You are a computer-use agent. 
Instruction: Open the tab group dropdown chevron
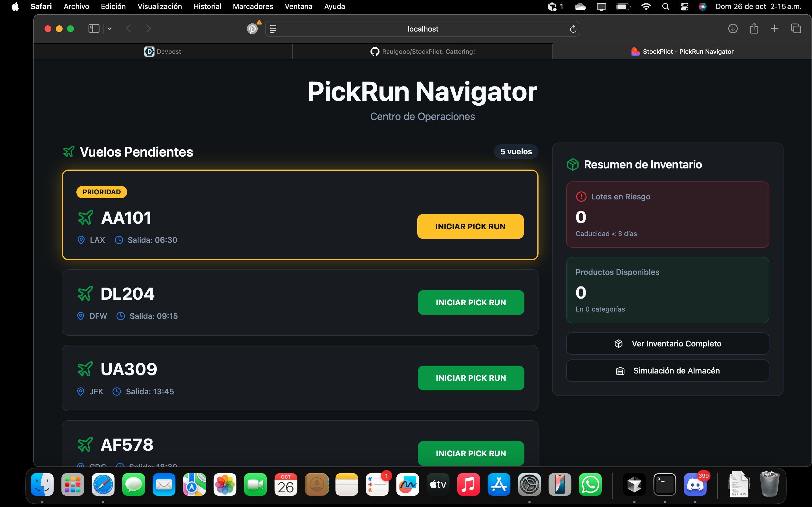click(109, 29)
